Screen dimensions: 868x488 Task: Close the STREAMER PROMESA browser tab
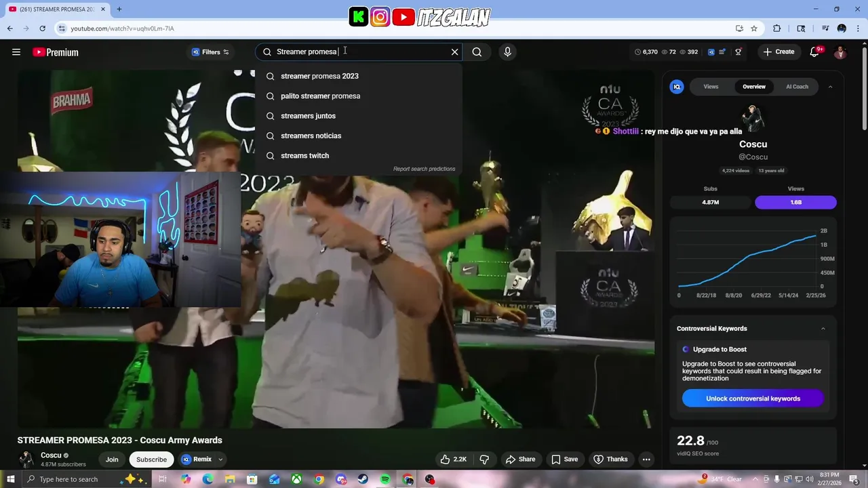103,9
